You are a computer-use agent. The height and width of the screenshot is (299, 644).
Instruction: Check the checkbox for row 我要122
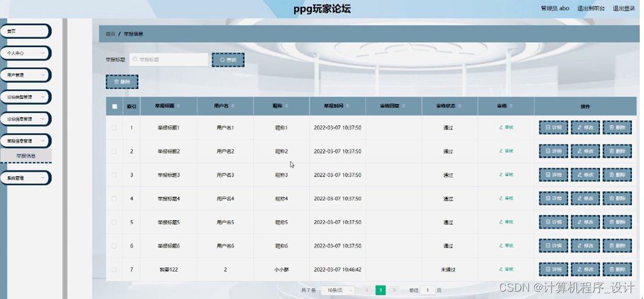[x=114, y=270]
